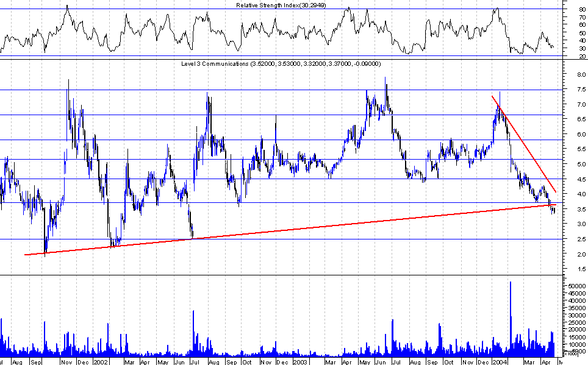Click the Relative Strength Index(30.2949) title

pyautogui.click(x=281, y=5)
